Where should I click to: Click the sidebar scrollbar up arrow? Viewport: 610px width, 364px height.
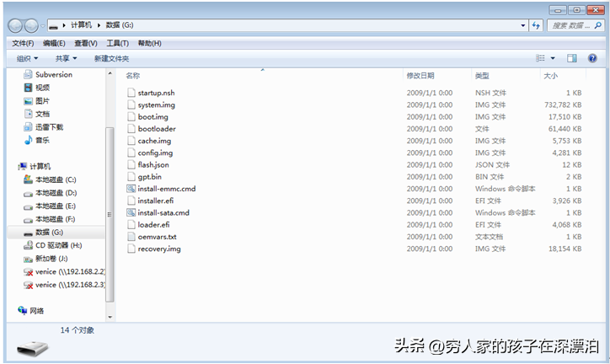(110, 73)
